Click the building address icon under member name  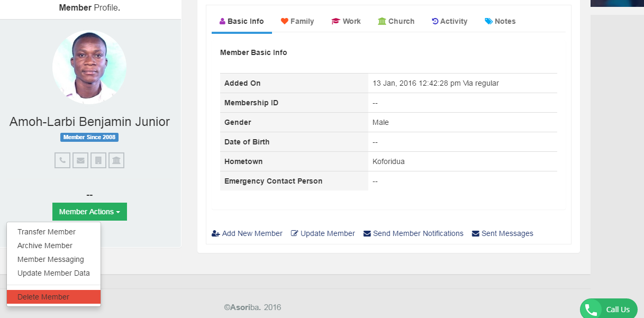[x=98, y=160]
